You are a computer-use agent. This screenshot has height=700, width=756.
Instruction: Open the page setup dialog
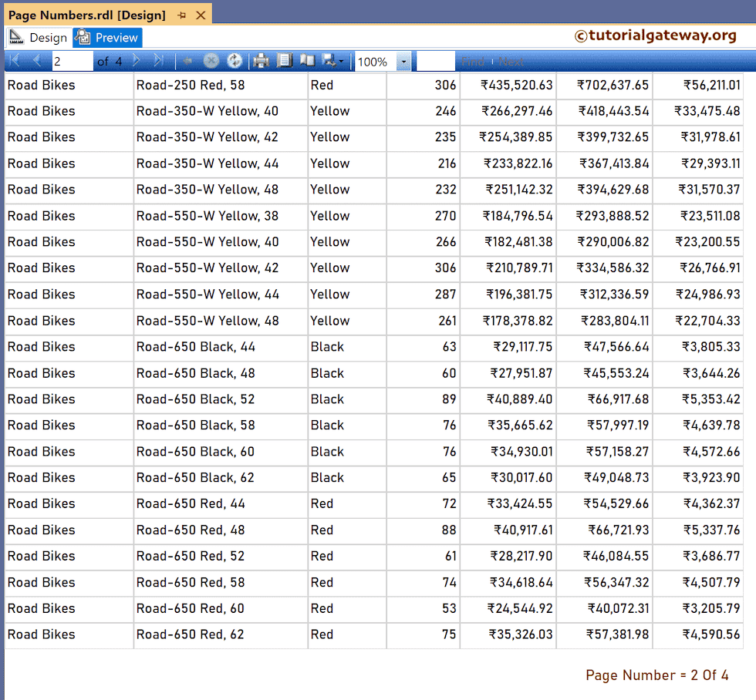pos(284,61)
